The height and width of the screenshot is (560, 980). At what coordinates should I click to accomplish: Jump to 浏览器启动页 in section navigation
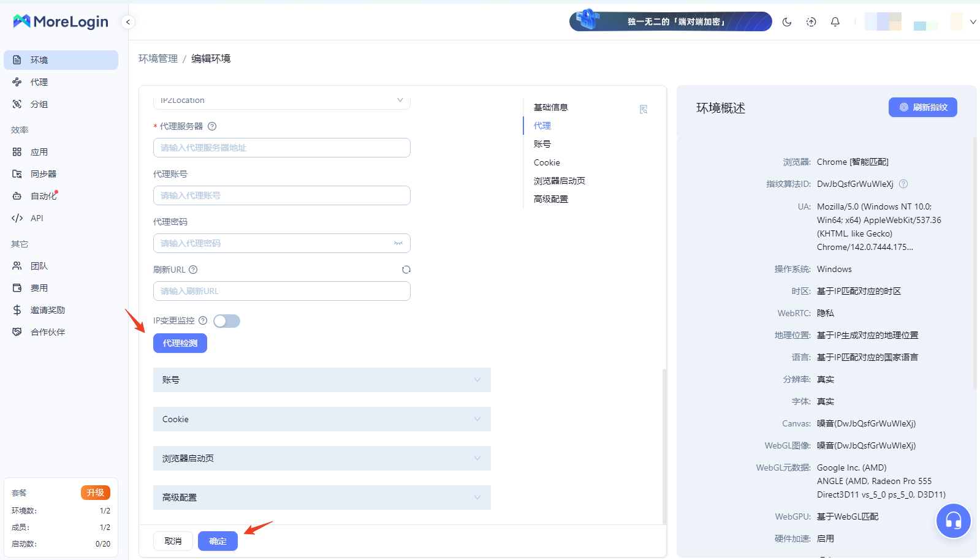559,181
